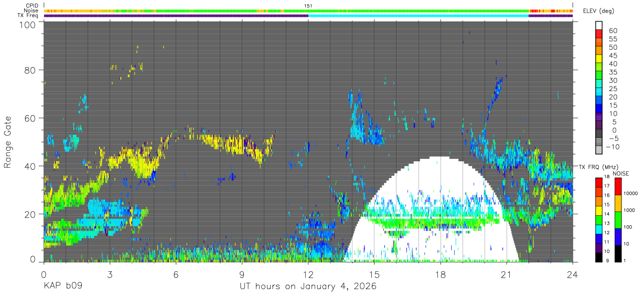Pick the white top segment of the ELEV bar
Viewport: 644px width, 297px height.
[x=599, y=25]
